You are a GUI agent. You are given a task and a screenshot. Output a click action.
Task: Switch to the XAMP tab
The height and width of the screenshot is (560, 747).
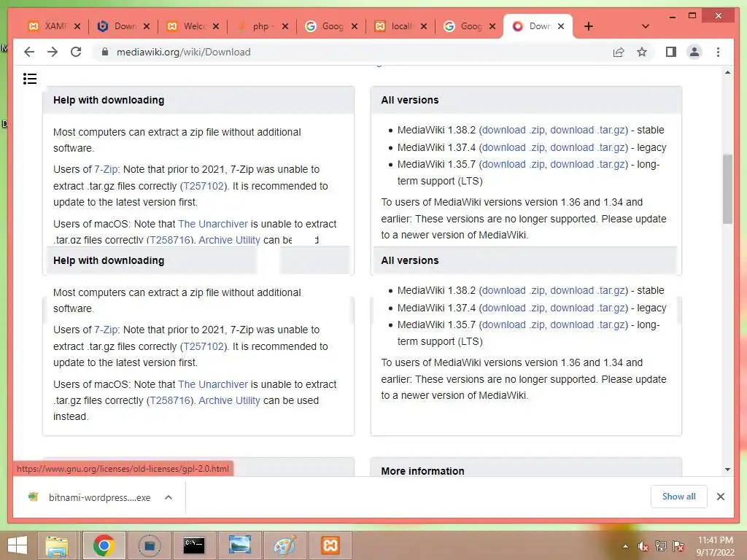coord(53,26)
